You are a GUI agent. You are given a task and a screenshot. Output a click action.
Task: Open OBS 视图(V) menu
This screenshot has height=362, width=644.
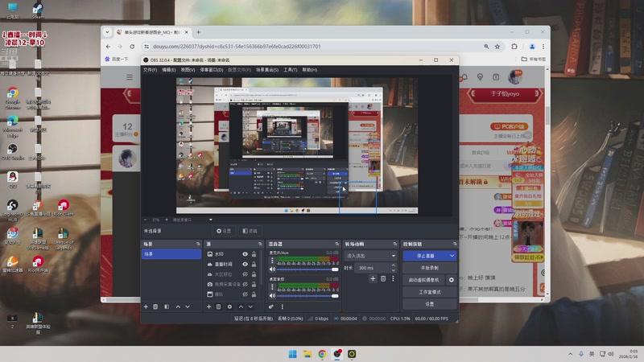[188, 70]
